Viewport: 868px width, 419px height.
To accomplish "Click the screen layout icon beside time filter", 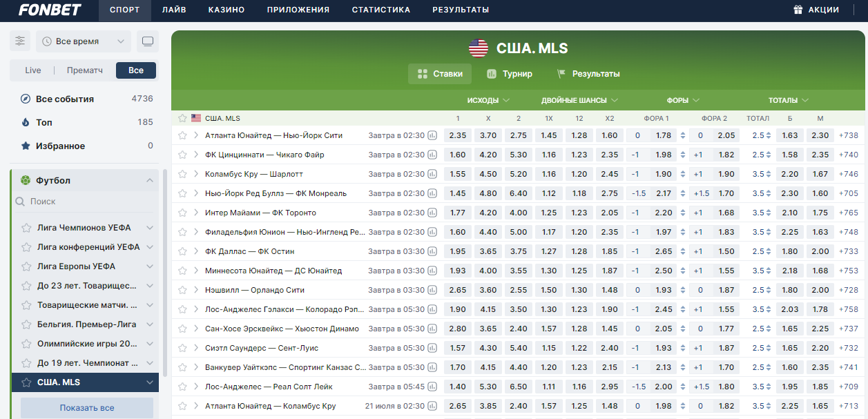I will [147, 41].
